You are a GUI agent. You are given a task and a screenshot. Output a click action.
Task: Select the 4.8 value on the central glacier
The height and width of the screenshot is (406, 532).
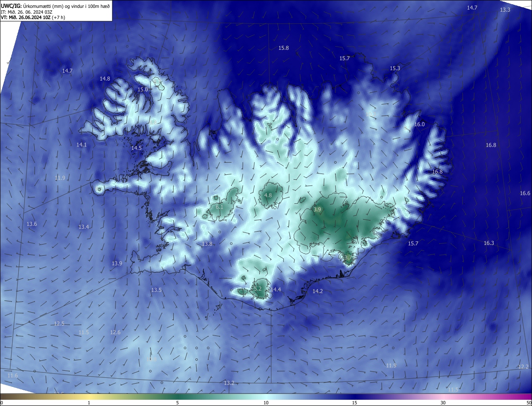click(268, 195)
